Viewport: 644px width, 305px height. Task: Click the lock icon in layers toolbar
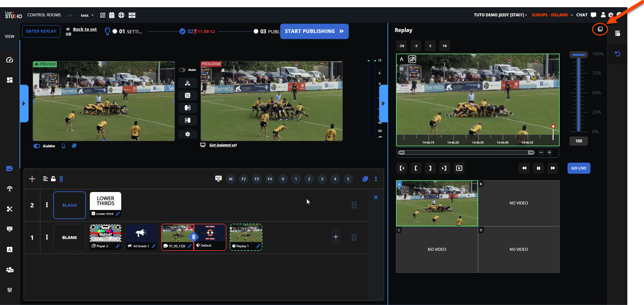[53, 179]
